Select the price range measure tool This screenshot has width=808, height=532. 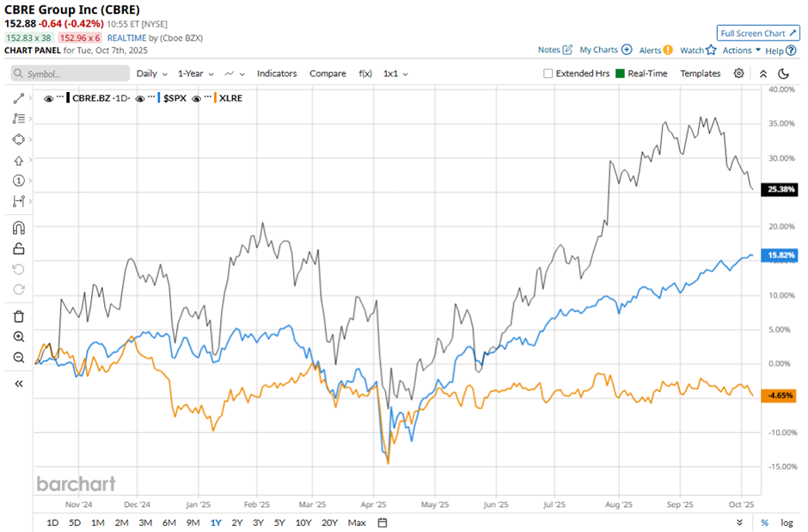(19, 201)
